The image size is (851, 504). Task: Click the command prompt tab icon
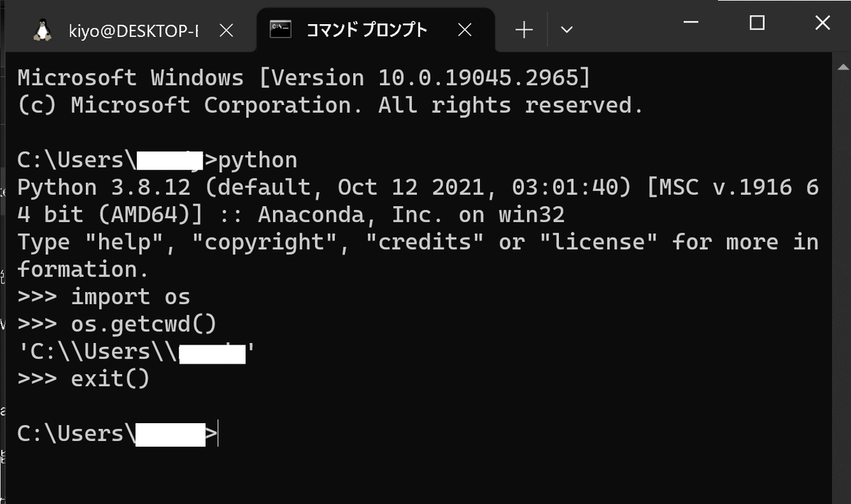click(281, 30)
